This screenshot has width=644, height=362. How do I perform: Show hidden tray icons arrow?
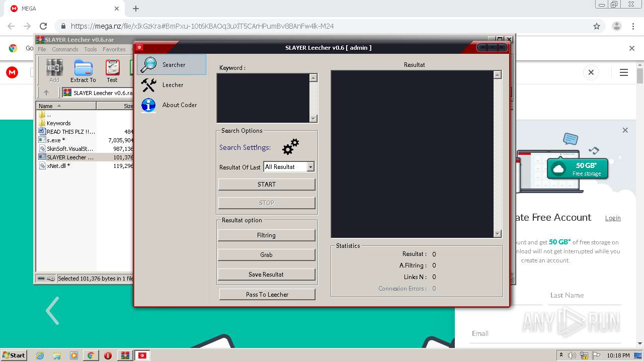click(x=561, y=355)
